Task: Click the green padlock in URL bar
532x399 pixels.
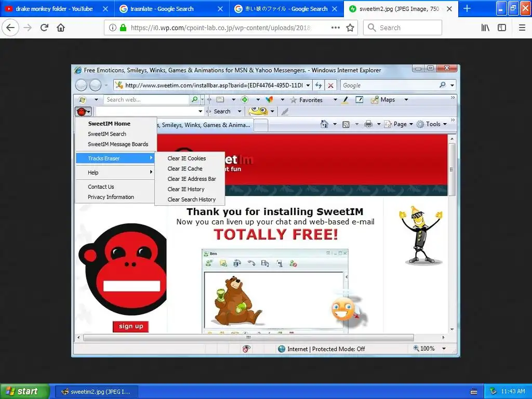Action: [x=123, y=28]
